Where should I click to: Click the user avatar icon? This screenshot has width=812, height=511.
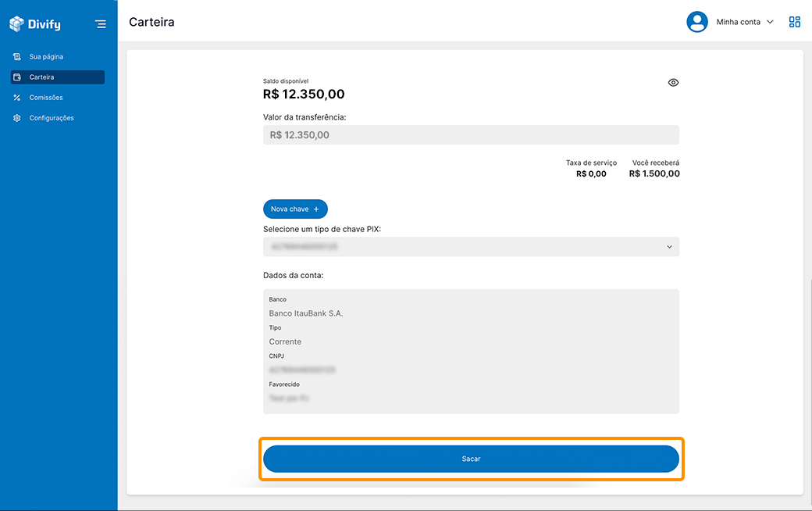[696, 22]
